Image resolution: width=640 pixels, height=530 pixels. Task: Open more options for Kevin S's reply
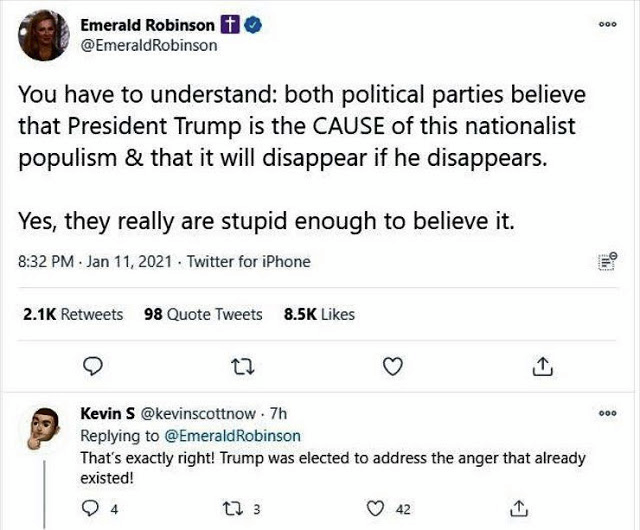coord(608,415)
